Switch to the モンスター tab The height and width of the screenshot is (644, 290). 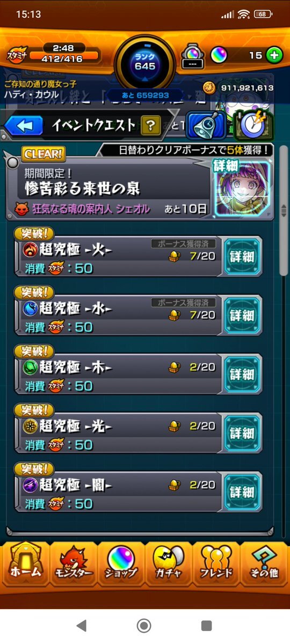pos(73,563)
